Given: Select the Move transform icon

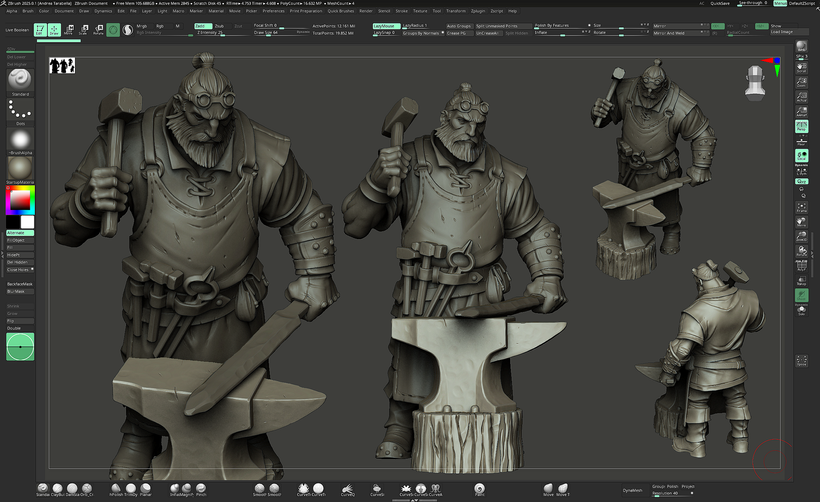Looking at the screenshot, I should (70, 29).
